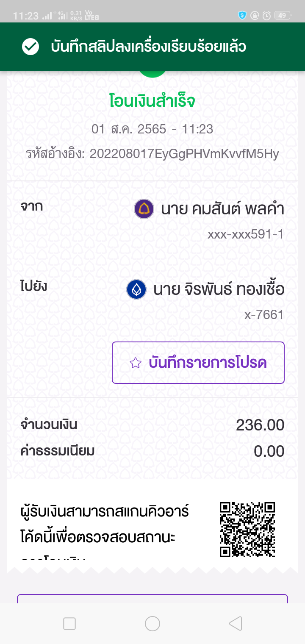Tap the blue Bangkok Bank logo

coord(136,289)
